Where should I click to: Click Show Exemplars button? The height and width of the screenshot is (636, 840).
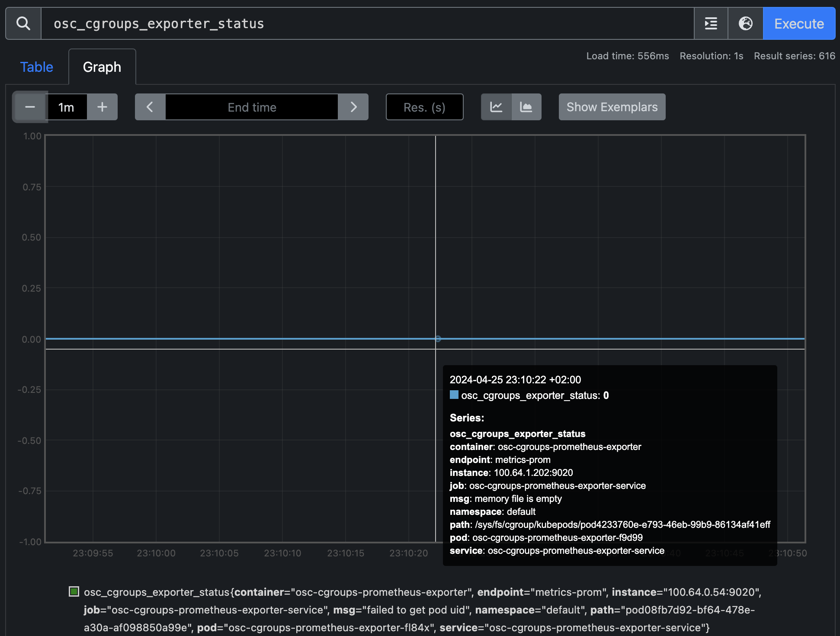pos(612,107)
